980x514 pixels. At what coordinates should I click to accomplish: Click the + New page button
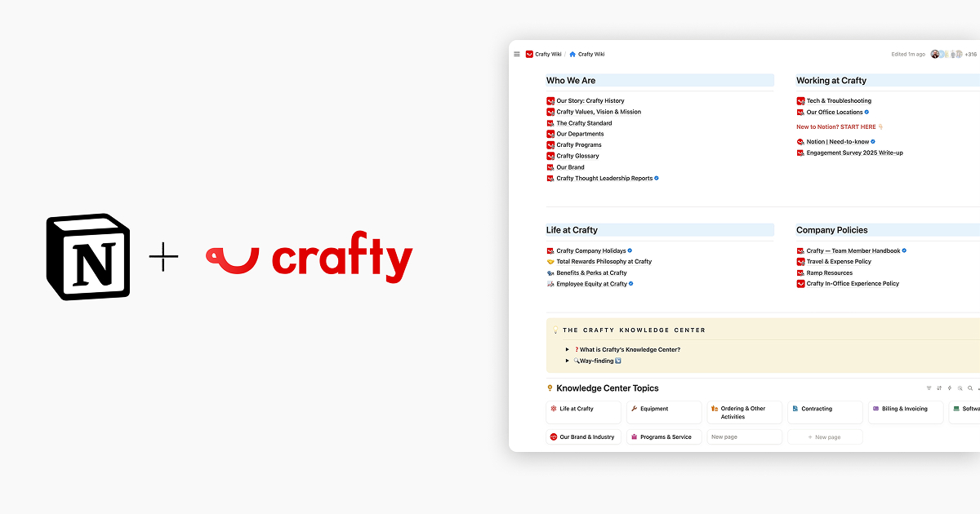825,437
